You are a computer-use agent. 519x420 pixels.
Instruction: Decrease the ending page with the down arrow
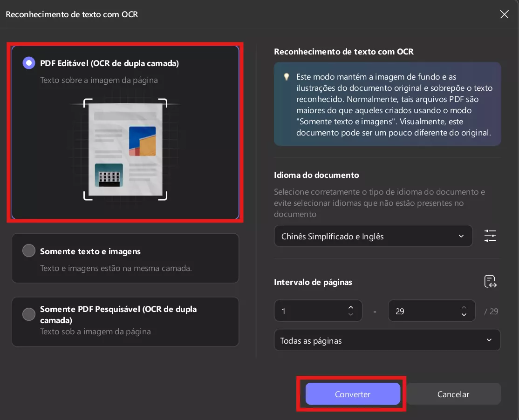click(464, 314)
